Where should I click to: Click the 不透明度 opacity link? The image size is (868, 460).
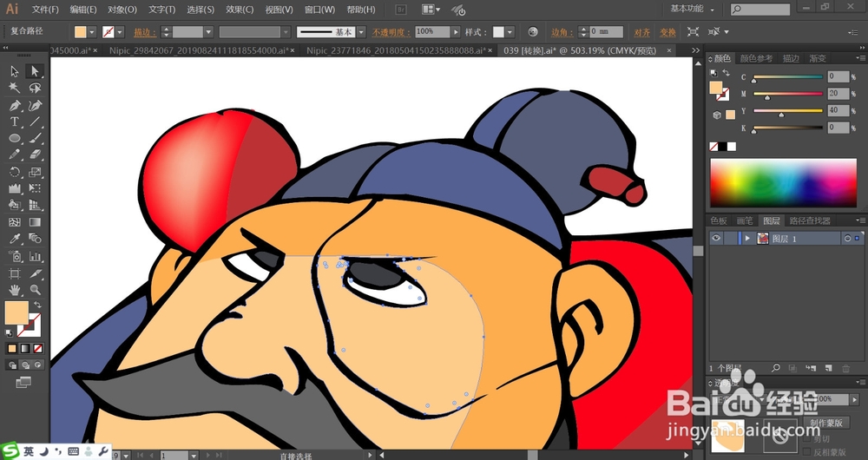point(391,33)
